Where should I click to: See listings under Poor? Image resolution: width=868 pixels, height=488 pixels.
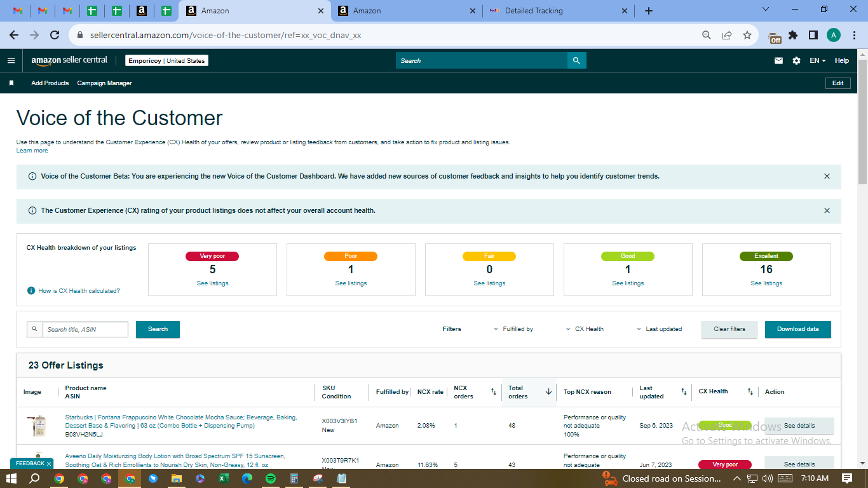coord(351,283)
